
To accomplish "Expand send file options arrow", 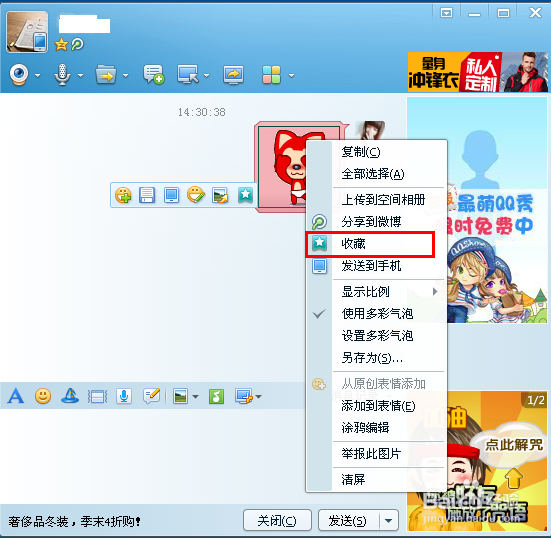I will [x=125, y=75].
